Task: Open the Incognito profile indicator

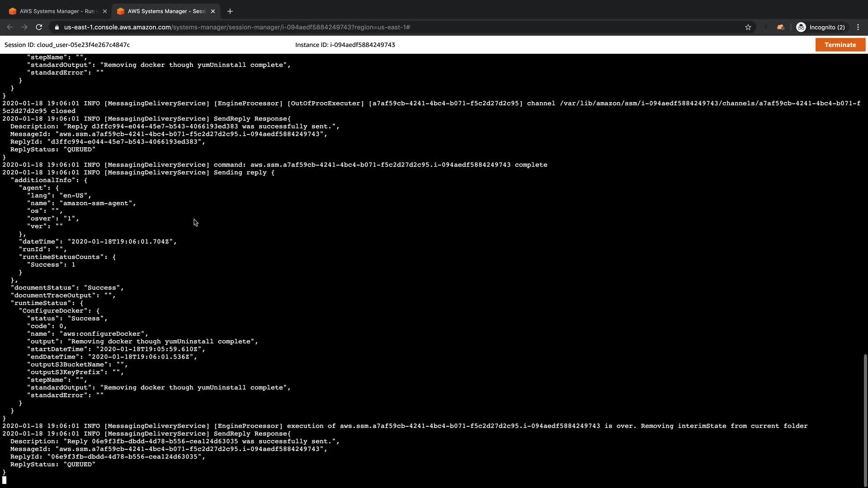Action: (x=821, y=27)
